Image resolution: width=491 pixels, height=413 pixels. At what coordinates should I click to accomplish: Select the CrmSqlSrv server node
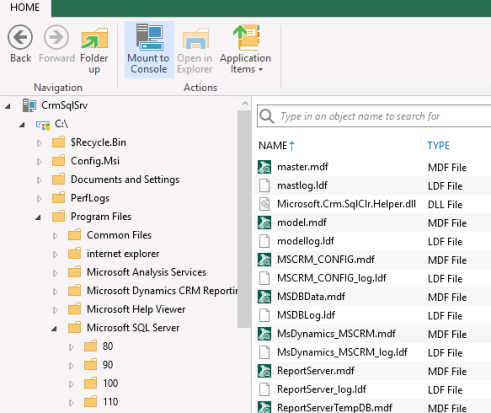click(x=64, y=105)
